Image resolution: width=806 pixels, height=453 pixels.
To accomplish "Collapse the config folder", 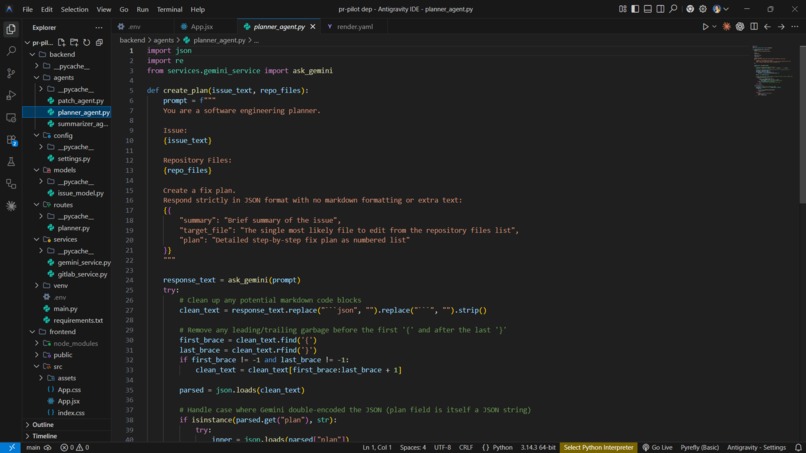I will coord(36,135).
